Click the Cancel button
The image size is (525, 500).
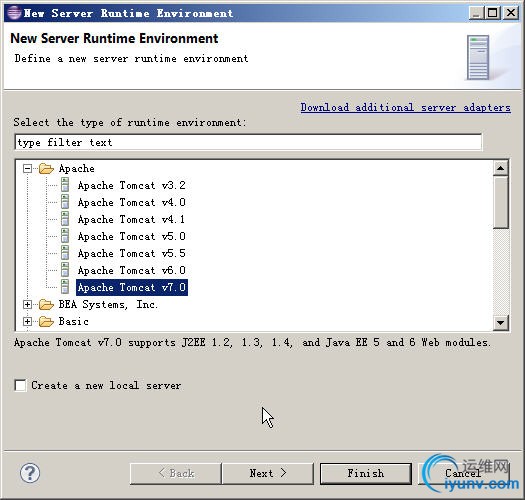[464, 473]
